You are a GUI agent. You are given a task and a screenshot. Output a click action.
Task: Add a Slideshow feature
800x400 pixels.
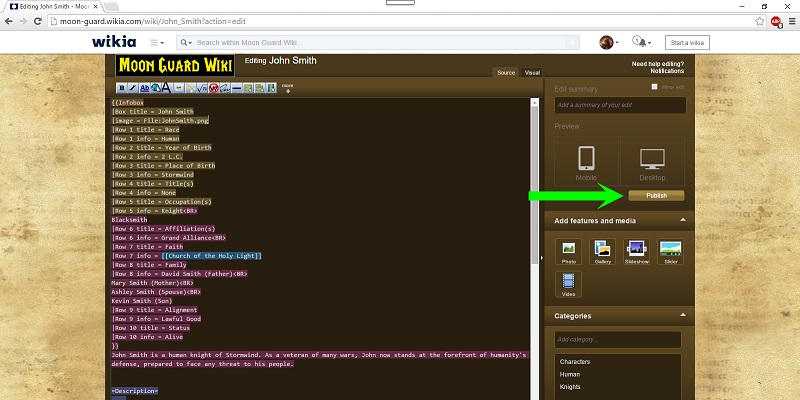coord(636,252)
